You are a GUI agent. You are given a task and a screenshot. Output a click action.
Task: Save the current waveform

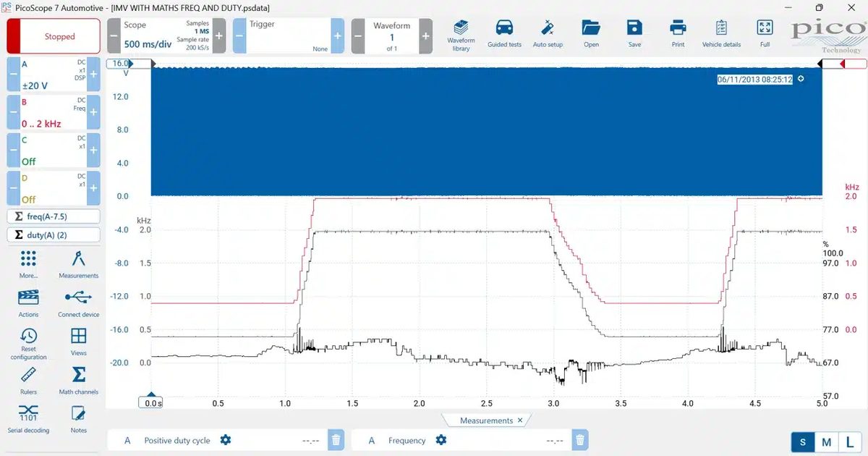pos(634,35)
